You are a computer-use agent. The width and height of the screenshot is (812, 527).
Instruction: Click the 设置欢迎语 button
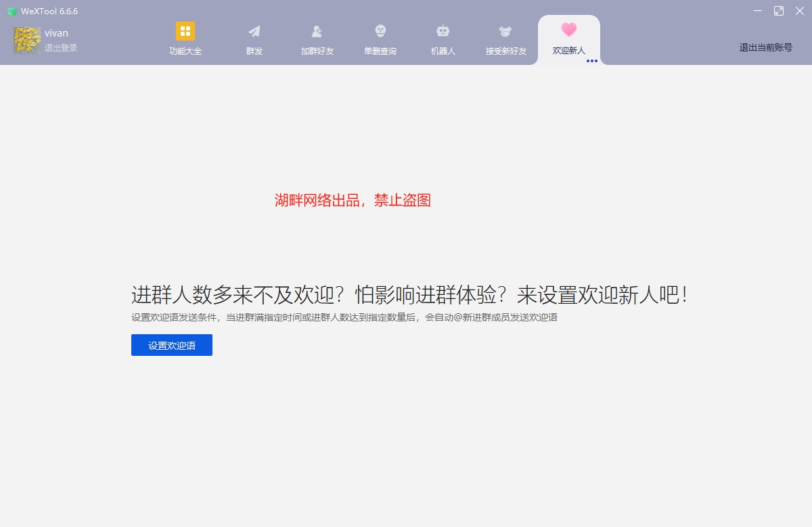171,345
